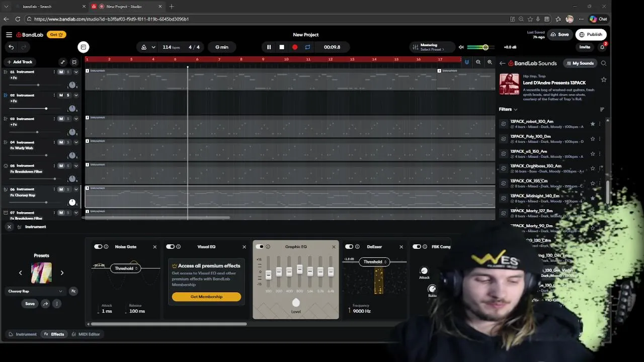Image resolution: width=644 pixels, height=362 pixels.
Task: Switch to the MIDI Editor tab
Action: [86, 334]
